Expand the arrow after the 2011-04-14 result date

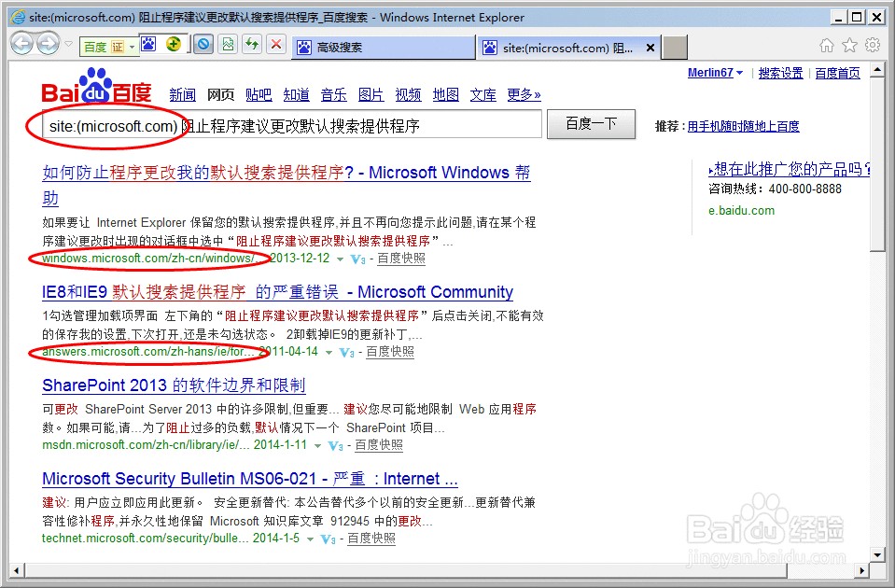(x=329, y=353)
